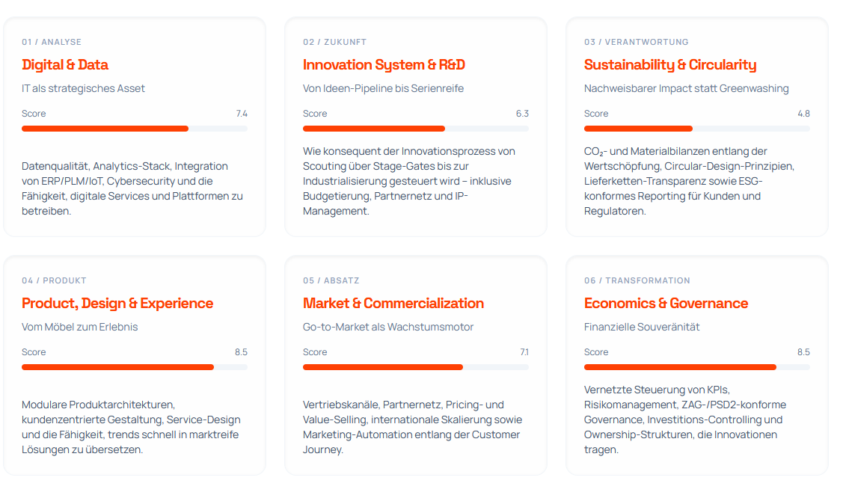Viewport: 846px width, 504px height.
Task: Click the '01 / ANALYSE' label
Action: [52, 42]
